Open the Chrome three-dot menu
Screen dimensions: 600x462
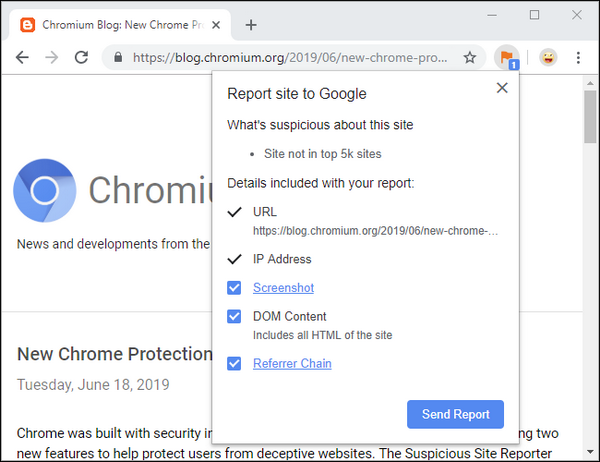click(x=578, y=58)
